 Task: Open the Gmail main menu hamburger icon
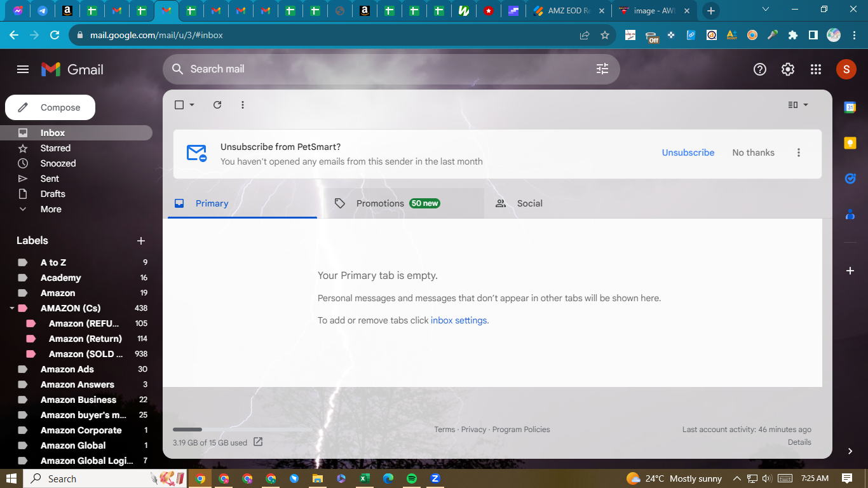[23, 69]
